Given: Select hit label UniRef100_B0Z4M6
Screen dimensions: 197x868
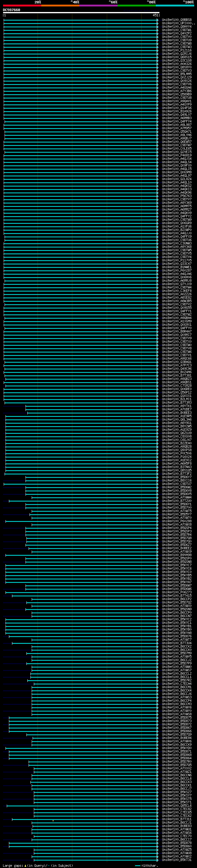Looking at the screenshot, I should [x=177, y=372].
